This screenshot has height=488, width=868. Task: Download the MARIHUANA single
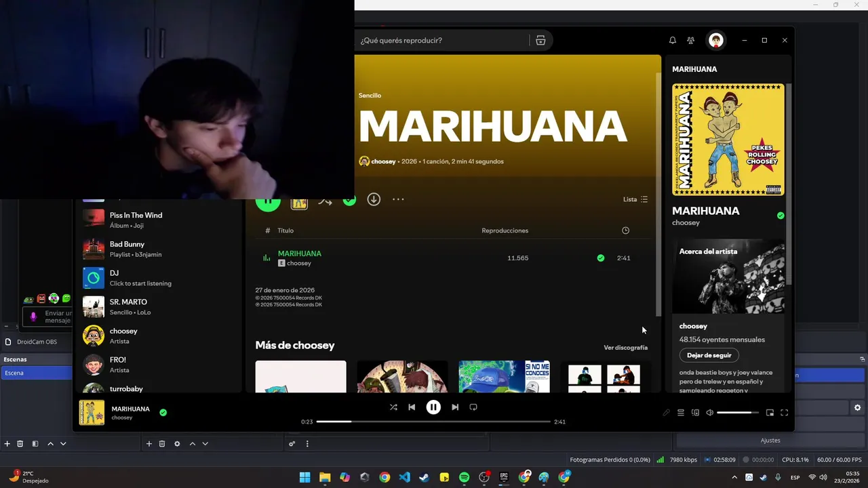coord(374,199)
